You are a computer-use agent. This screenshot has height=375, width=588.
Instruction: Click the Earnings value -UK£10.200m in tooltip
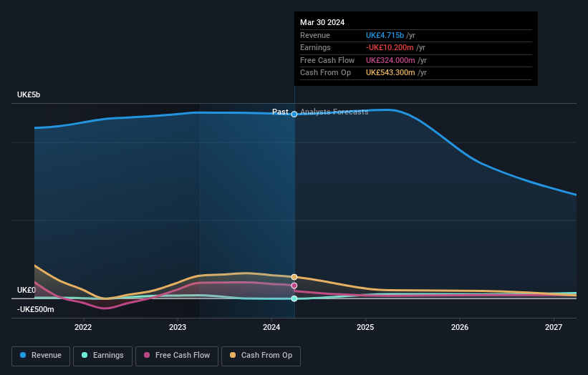[x=390, y=47]
